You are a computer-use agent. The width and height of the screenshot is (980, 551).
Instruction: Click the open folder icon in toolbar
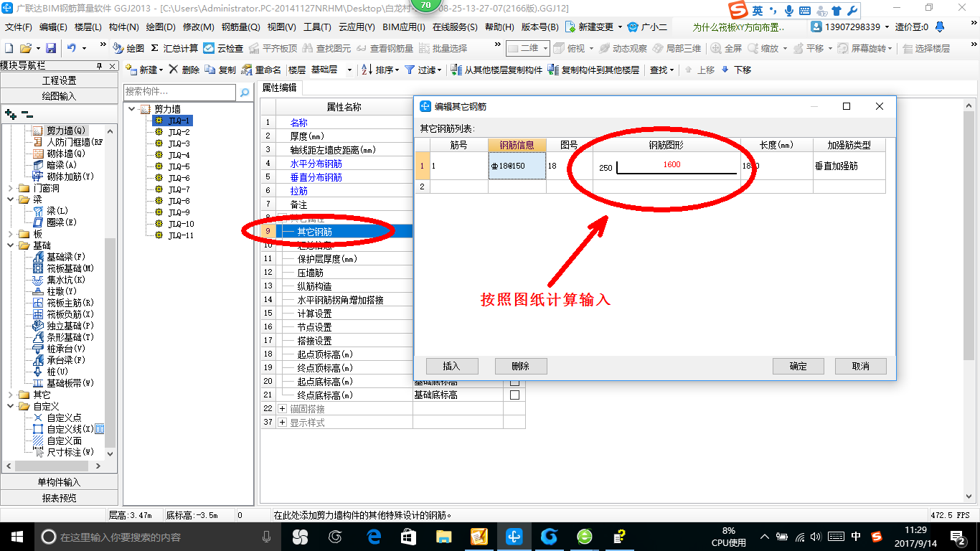pos(25,48)
